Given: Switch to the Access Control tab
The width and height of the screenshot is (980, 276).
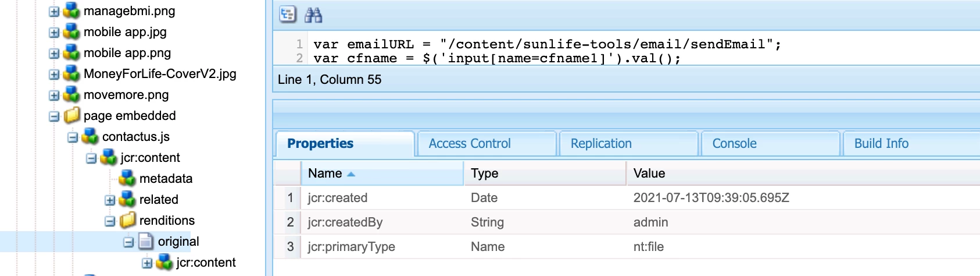Looking at the screenshot, I should point(470,144).
